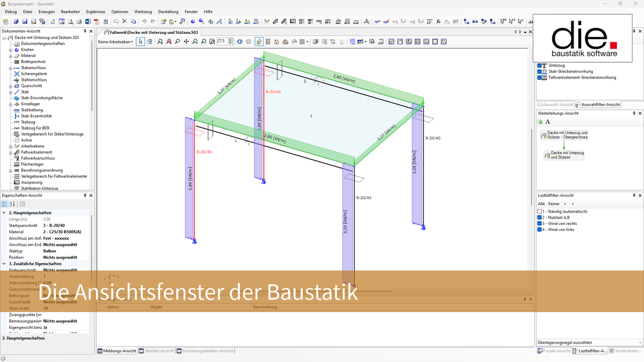
Task: Click the blue back navigation arrow
Action: click(240, 42)
